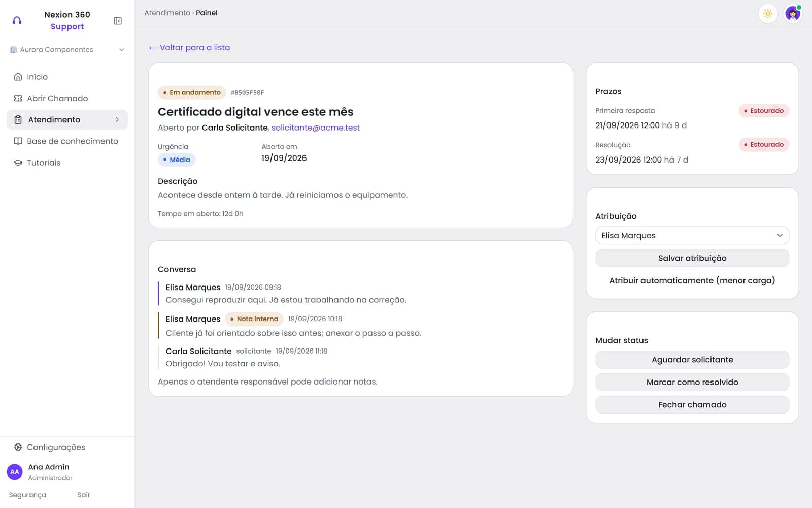812x508 pixels.
Task: Click the Nota interna badge
Action: coord(254,319)
